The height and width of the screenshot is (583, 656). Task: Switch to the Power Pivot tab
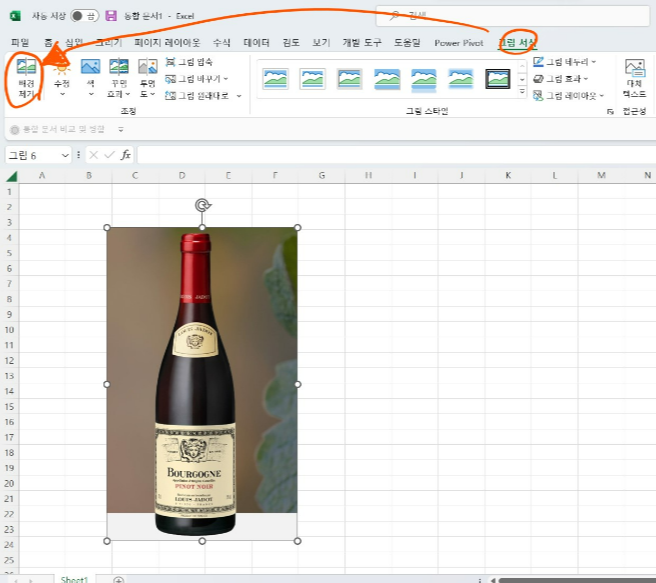point(459,43)
